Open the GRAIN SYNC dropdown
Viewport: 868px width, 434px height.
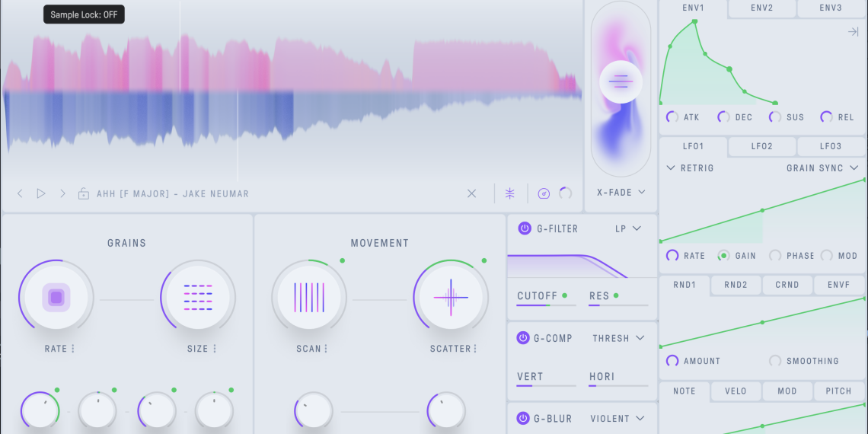point(822,168)
